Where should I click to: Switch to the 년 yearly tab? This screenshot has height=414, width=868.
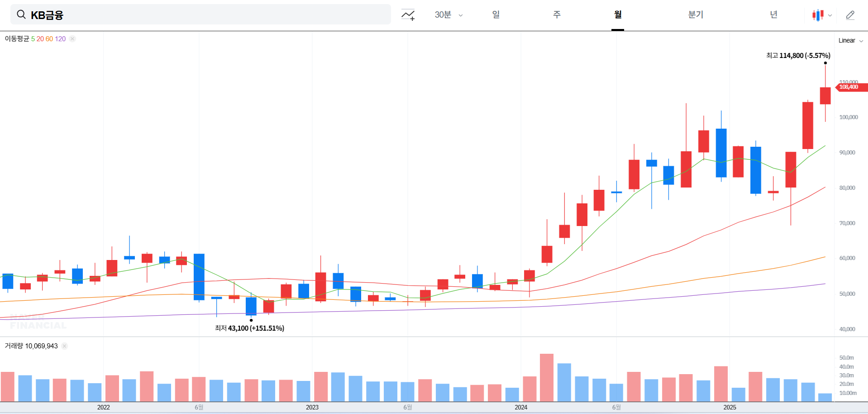[774, 14]
